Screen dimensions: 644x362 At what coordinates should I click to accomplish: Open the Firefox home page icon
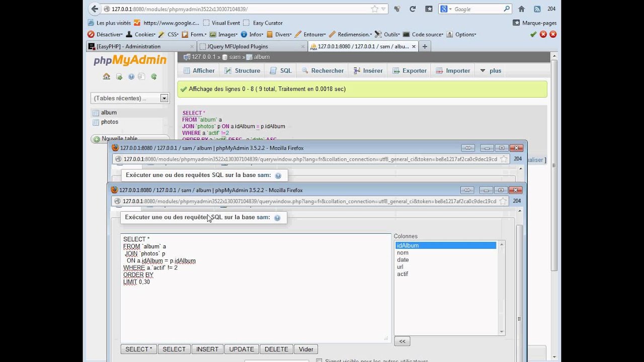pos(522,9)
